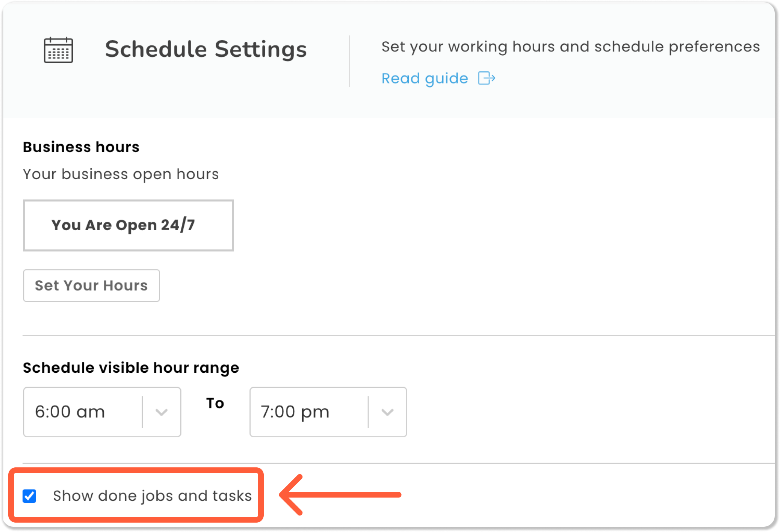780x532 pixels.
Task: Click the Schedule visible hour range heading
Action: point(131,367)
